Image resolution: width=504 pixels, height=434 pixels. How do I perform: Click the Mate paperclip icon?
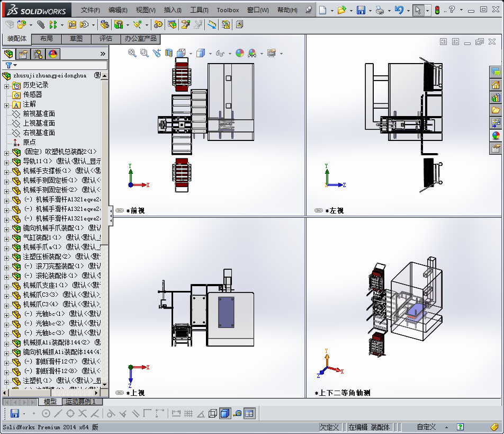[x=40, y=24]
